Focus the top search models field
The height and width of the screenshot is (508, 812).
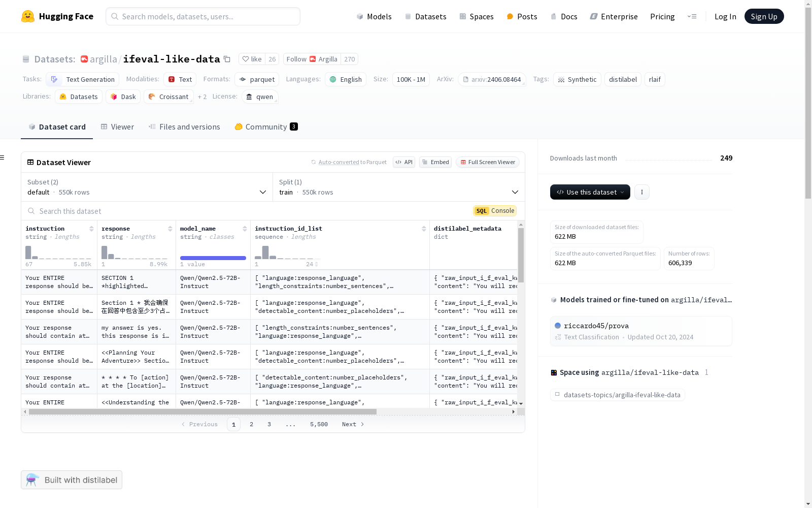pos(203,16)
